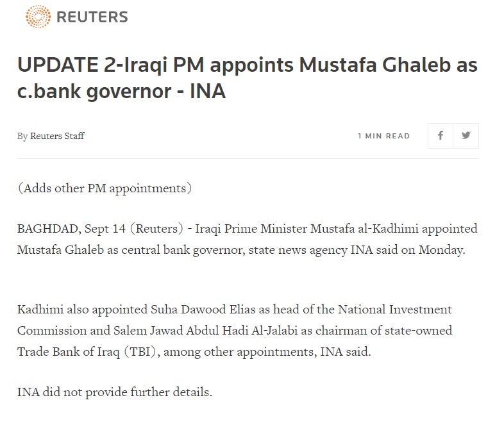This screenshot has width=504, height=432.
Task: Click the "(Adds other PM appointments)" note
Action: click(105, 188)
